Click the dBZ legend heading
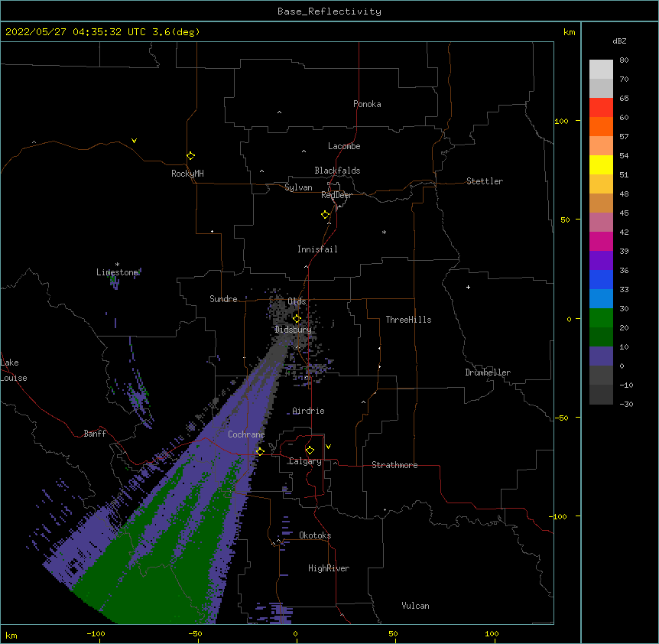Screen dimensions: 659x644 click(x=619, y=41)
